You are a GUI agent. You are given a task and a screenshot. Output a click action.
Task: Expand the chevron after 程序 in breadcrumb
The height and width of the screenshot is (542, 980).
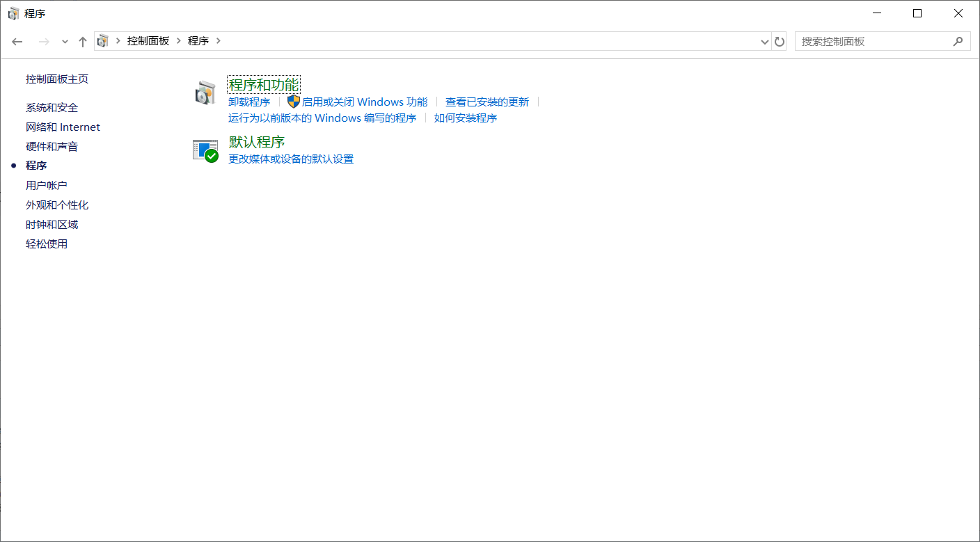click(218, 41)
